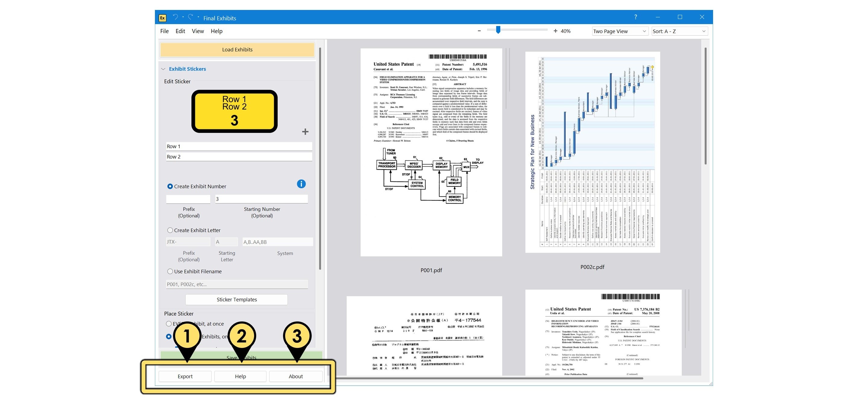The height and width of the screenshot is (400, 868).
Task: Open the View menu
Action: point(197,31)
